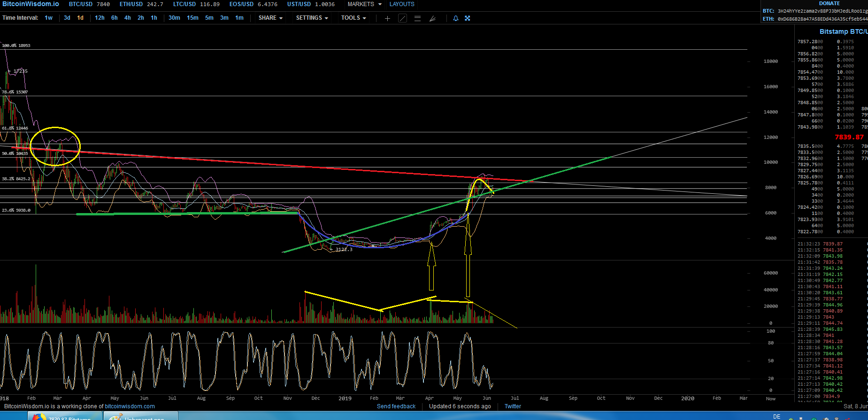
Task: Open the Paint window in taskbar
Action: pyautogui.click(x=141, y=416)
